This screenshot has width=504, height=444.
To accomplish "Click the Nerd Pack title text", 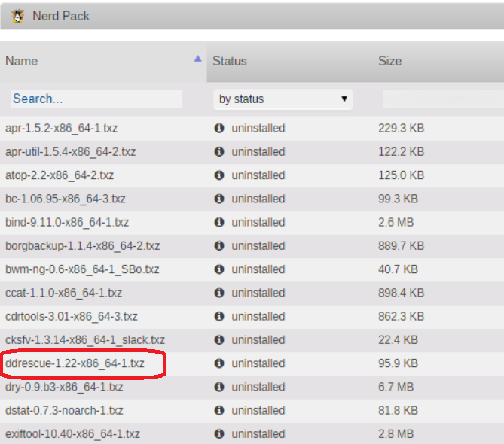I will [61, 16].
